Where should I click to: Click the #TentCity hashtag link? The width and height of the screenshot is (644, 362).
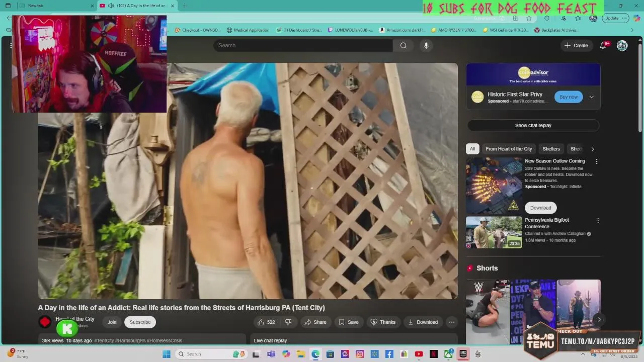(x=104, y=340)
